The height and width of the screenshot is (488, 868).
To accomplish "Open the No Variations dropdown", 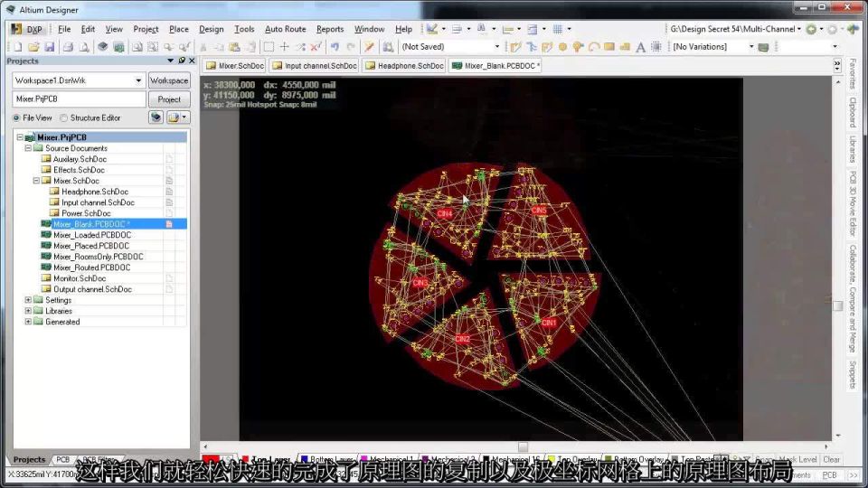I will (751, 47).
